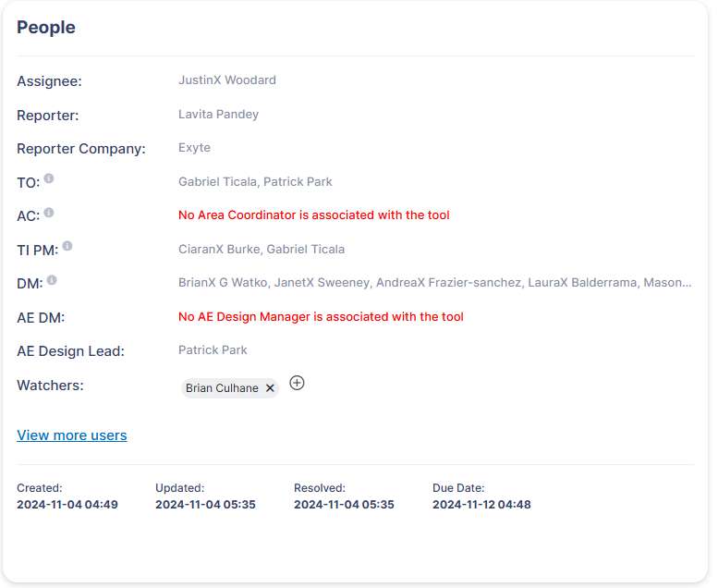Click assignee name JustinX Woodard
The width and height of the screenshot is (718, 588).
227,80
